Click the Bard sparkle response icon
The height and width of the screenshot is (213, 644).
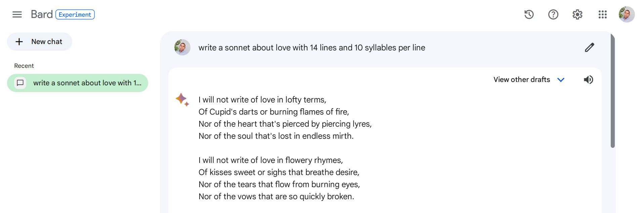pyautogui.click(x=182, y=100)
